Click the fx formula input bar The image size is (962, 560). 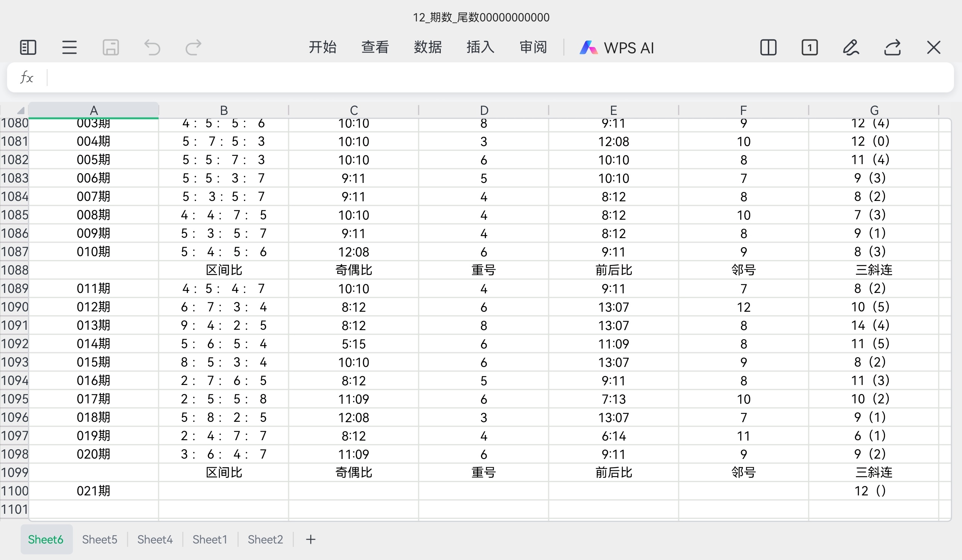point(496,77)
